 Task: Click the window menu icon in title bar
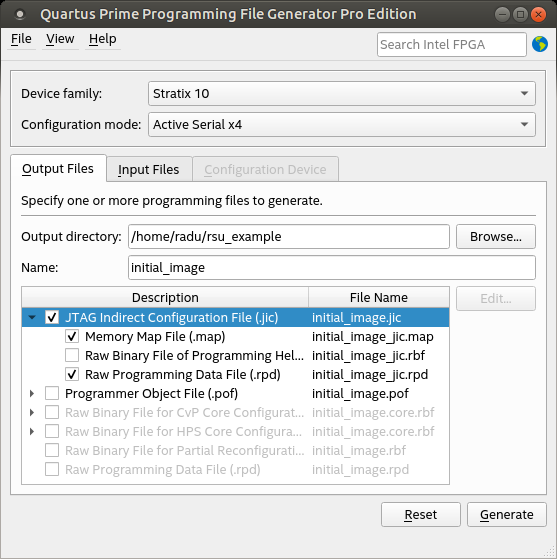click(x=20, y=14)
